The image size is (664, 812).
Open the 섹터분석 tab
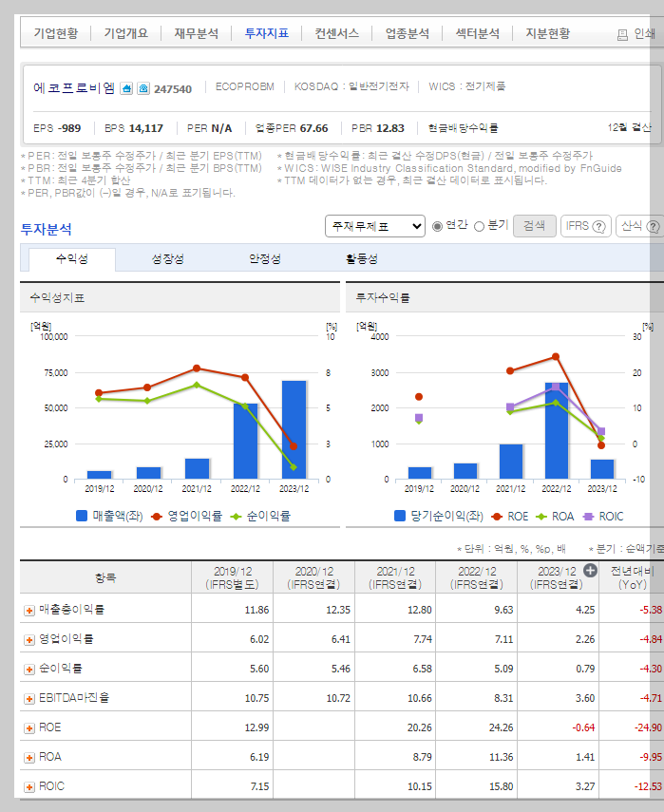coord(478,33)
